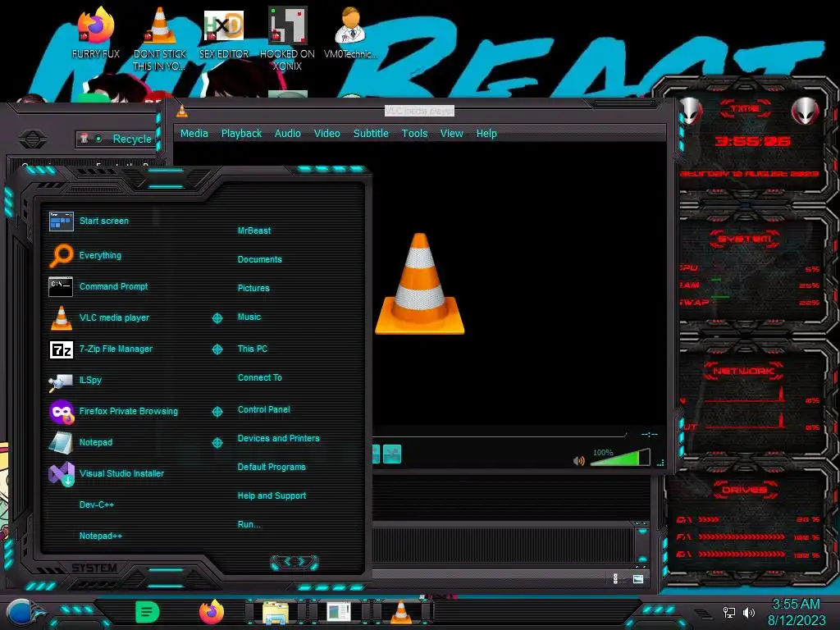Click Run... in start menu
840x630 pixels.
[x=249, y=524]
